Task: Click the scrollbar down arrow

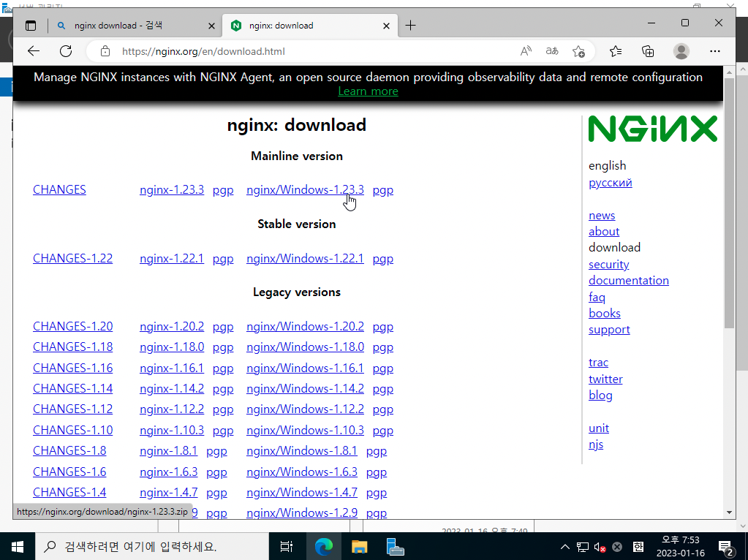Action: 729,512
